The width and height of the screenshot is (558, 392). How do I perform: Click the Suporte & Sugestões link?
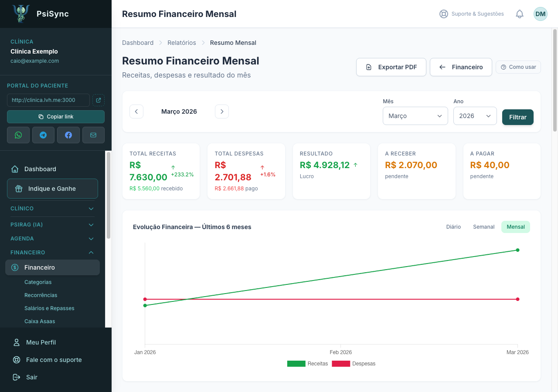(472, 14)
